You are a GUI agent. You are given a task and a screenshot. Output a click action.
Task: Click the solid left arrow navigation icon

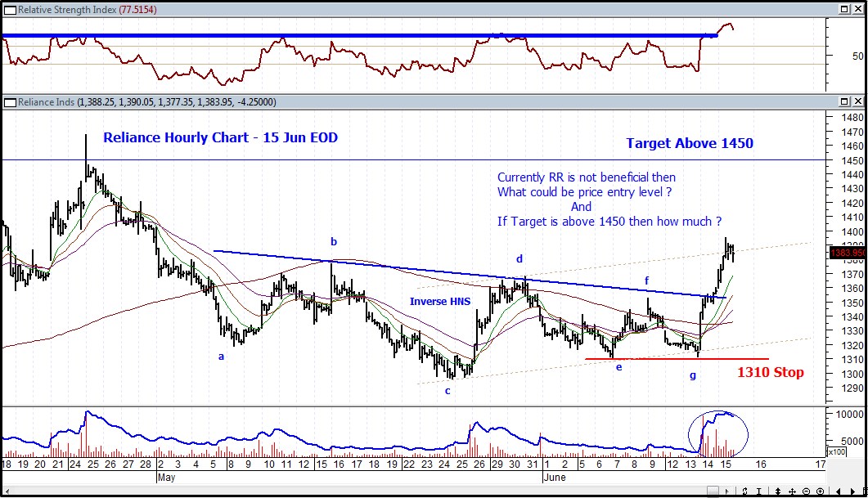[839, 491]
